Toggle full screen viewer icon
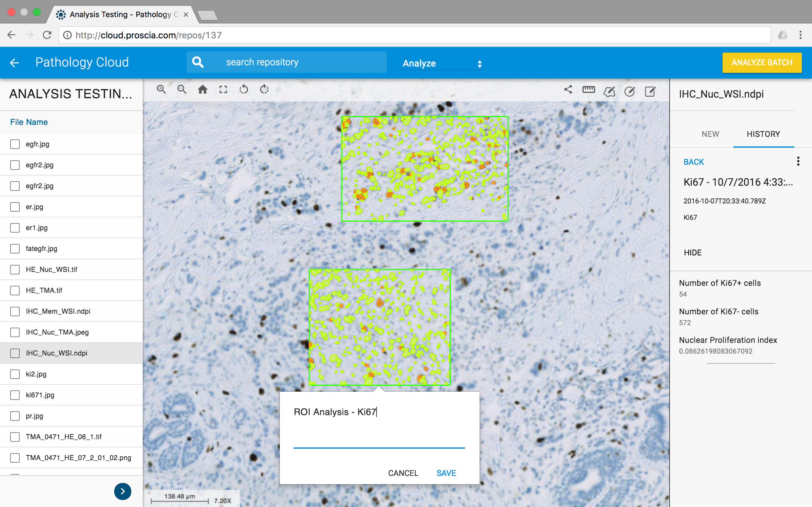This screenshot has width=812, height=507. click(x=223, y=90)
